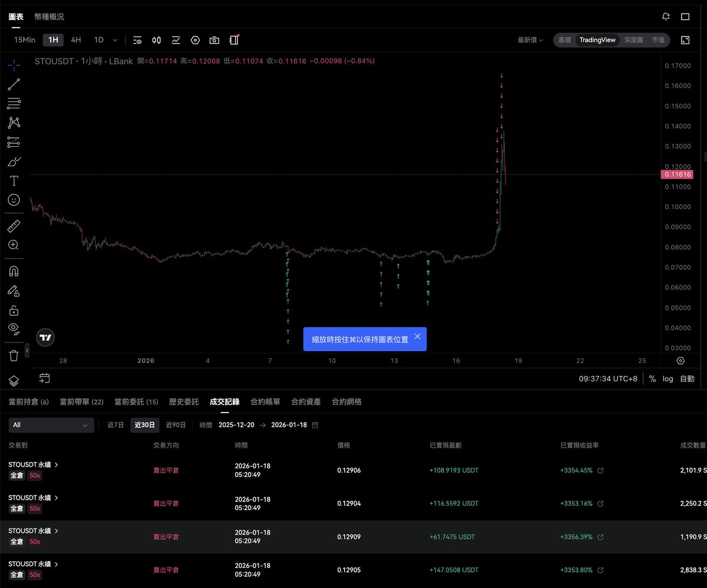Viewport: 707px width, 588px height.
Task: Close the blue zoom hint tooltip
Action: click(x=417, y=336)
